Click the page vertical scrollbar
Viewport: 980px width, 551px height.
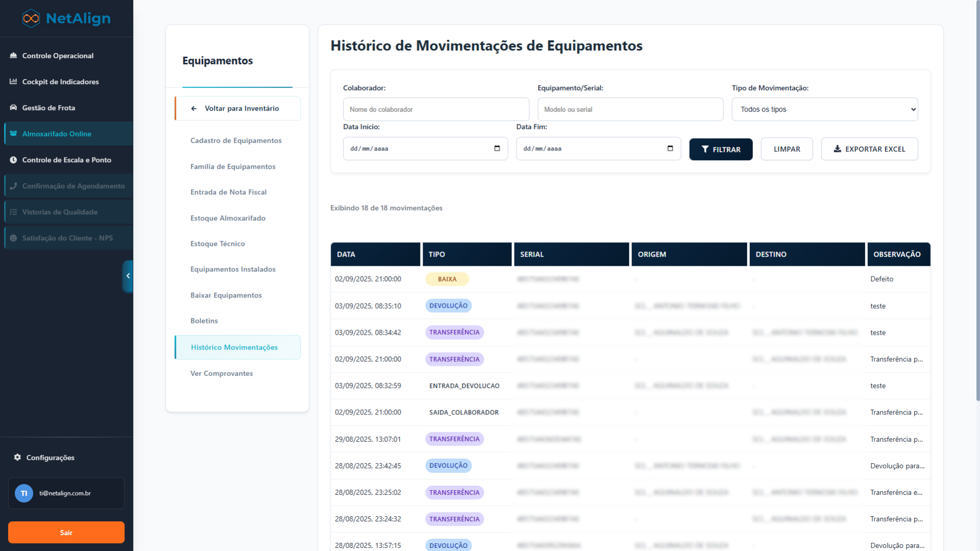pos(977,204)
